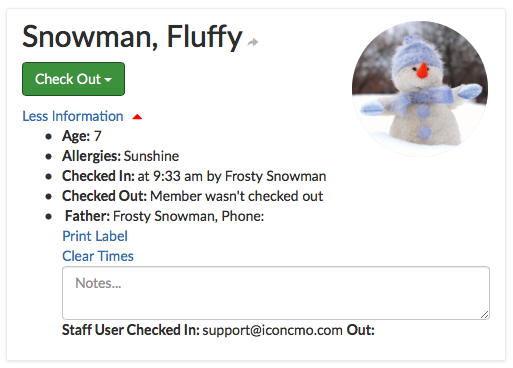Click the Notes box resize handle
The height and width of the screenshot is (368, 513).
485,315
